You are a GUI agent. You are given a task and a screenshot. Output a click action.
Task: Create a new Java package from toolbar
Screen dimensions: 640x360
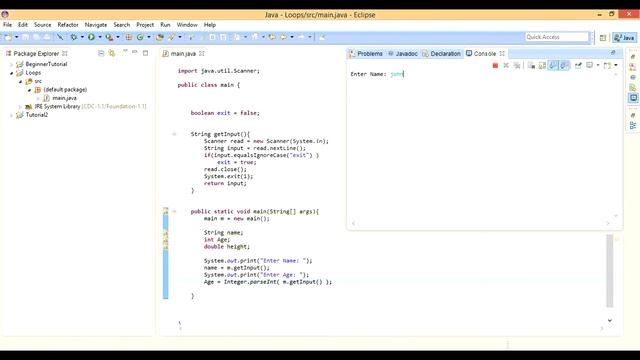[x=129, y=37]
